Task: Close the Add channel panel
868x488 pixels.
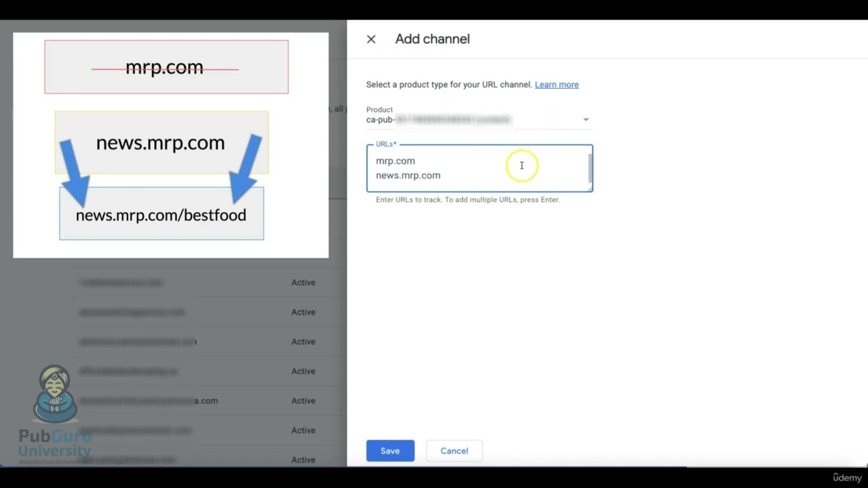Action: (371, 39)
